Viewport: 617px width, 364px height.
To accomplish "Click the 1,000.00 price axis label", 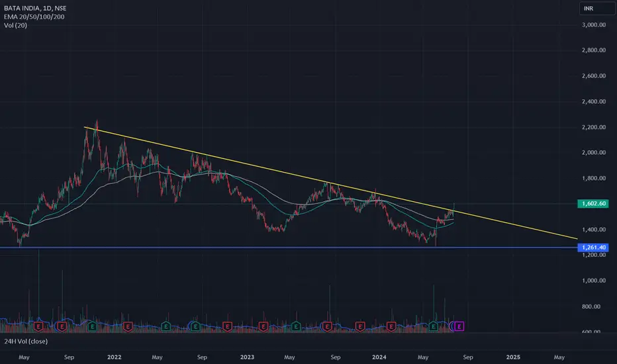I will point(594,281).
